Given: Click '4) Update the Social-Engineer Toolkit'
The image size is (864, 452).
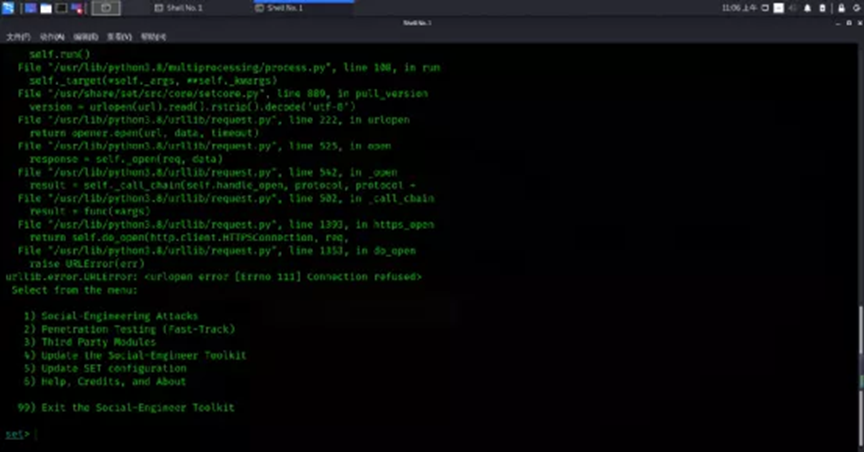Looking at the screenshot, I should 134,356.
